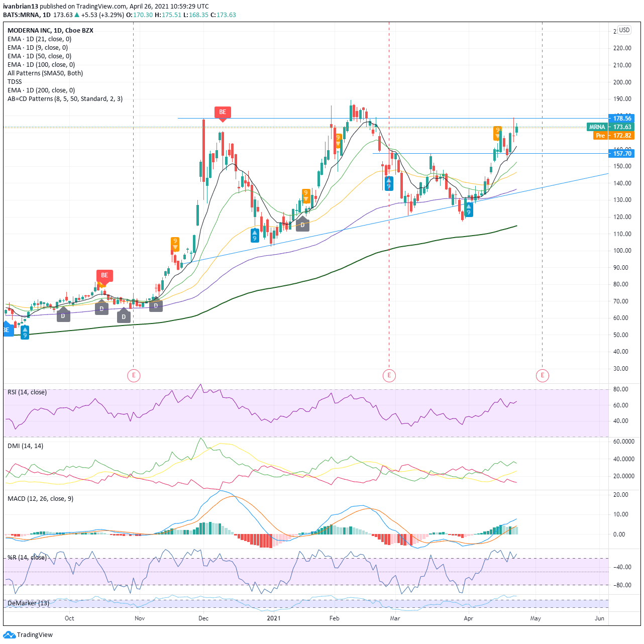Click the 100.00 price axis value
The image size is (644, 644).
click(622, 251)
